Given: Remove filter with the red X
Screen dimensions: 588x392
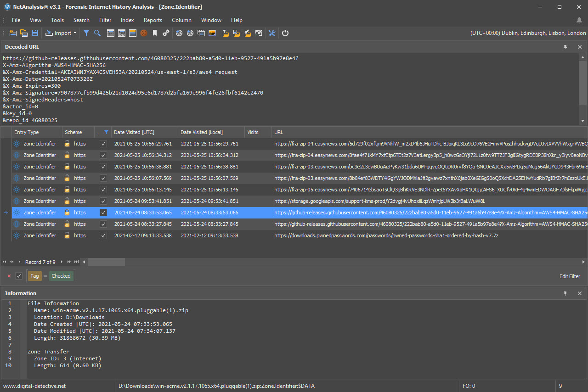Looking at the screenshot, I should (x=9, y=276).
